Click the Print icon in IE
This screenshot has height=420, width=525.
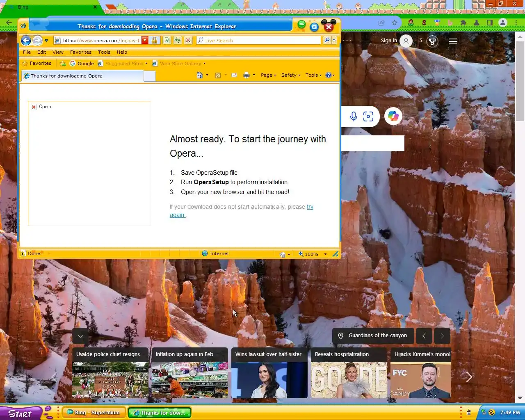246,75
